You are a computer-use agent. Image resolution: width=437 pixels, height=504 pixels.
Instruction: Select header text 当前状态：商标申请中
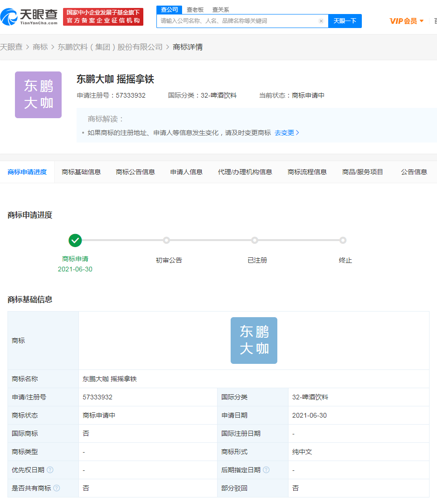[292, 95]
